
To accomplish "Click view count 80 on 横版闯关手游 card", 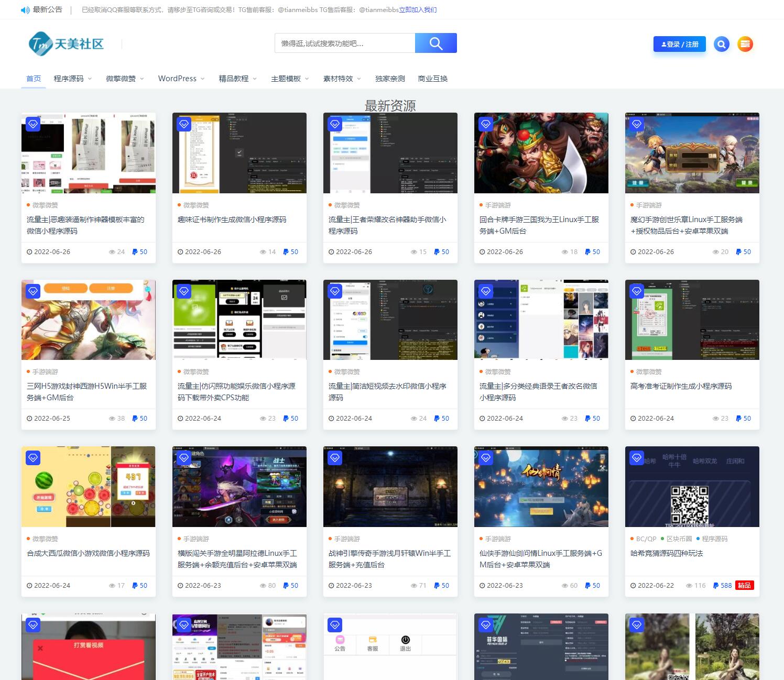I will click(x=272, y=586).
